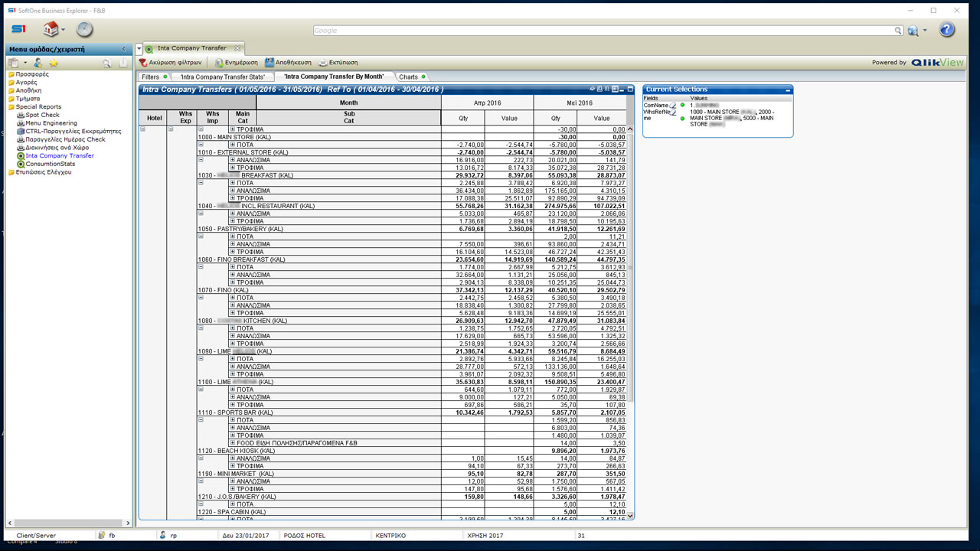Click the search magnifier icon in the menu panel
This screenshot has width=980, height=551.
tap(107, 63)
